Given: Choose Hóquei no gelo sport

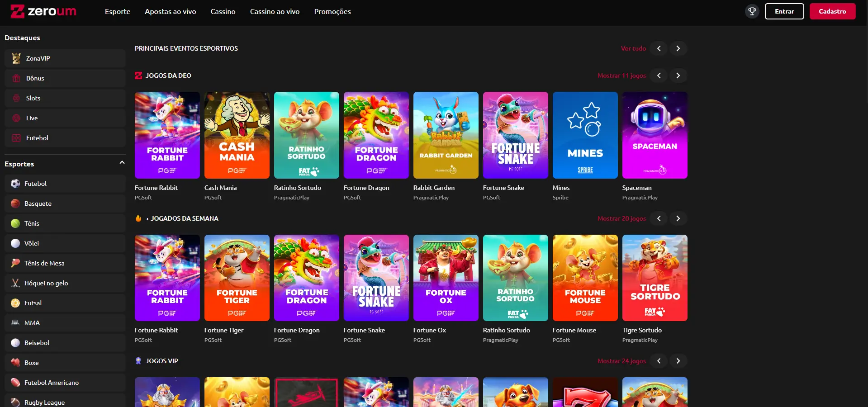Looking at the screenshot, I should tap(65, 283).
